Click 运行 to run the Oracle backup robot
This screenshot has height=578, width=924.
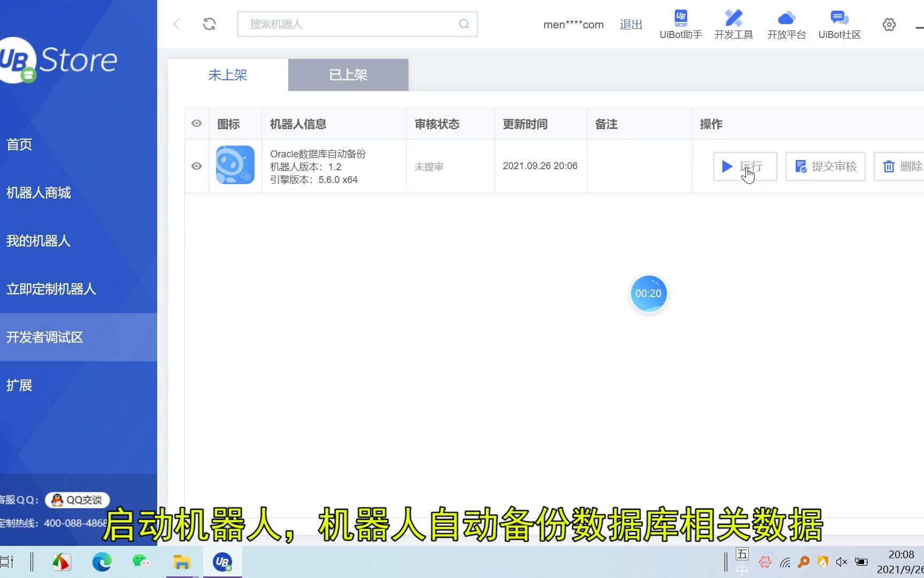(745, 166)
